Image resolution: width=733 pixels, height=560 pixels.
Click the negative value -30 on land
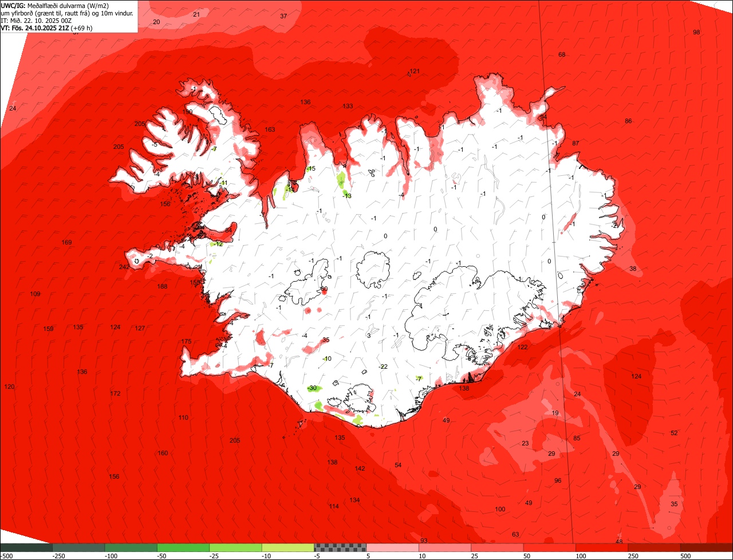tap(312, 388)
